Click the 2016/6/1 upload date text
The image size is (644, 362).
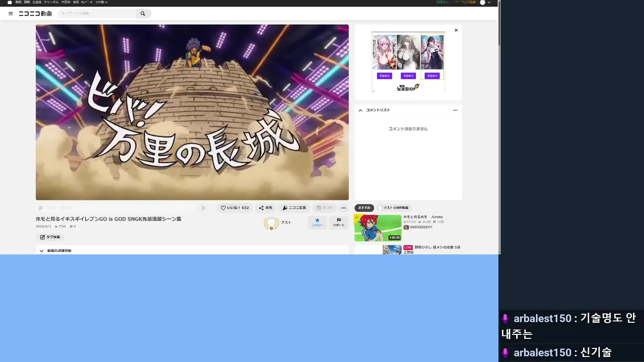click(x=43, y=226)
